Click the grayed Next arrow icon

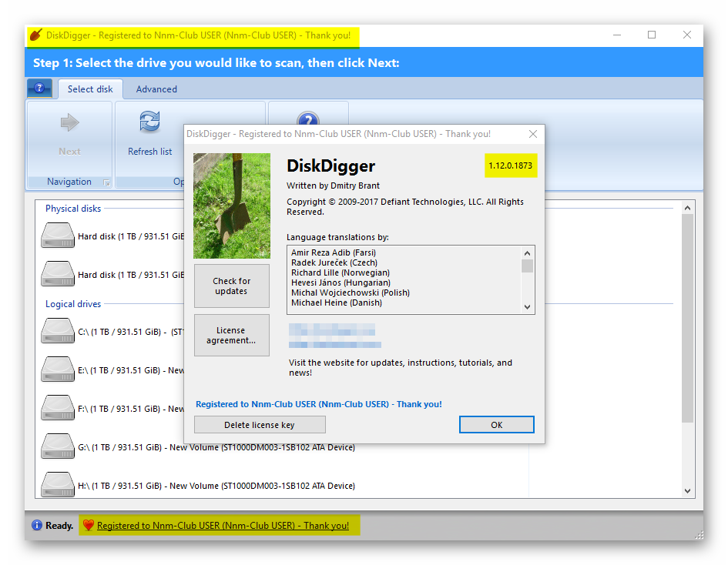click(69, 122)
